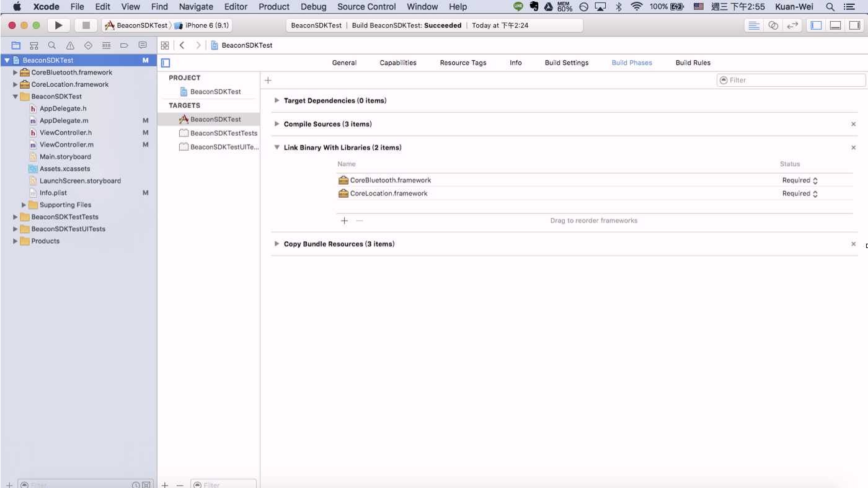The height and width of the screenshot is (488, 868).
Task: Toggle the Navigator panel visibility
Action: (817, 25)
